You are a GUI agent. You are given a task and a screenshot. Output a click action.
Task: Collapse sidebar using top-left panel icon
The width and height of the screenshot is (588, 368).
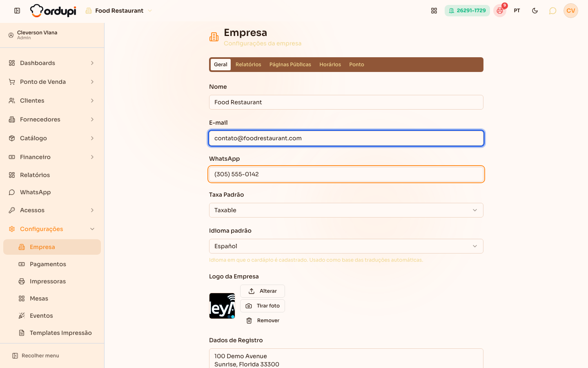click(x=17, y=11)
